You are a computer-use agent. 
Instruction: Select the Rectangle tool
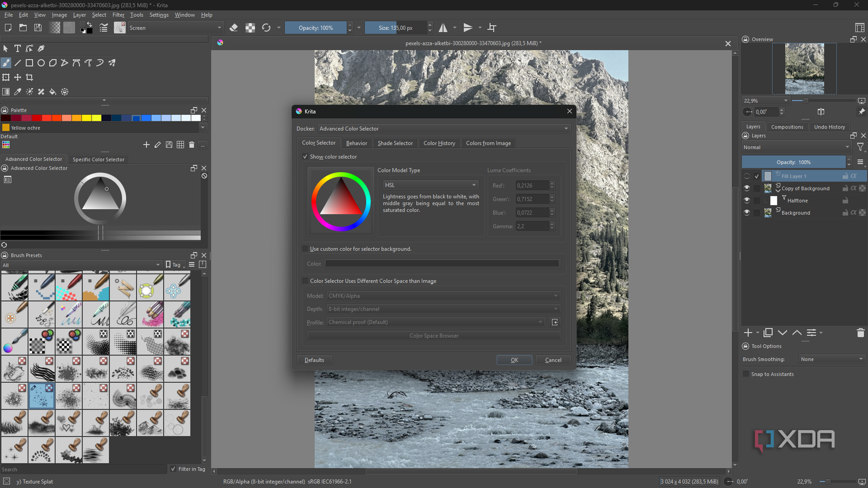(x=29, y=63)
